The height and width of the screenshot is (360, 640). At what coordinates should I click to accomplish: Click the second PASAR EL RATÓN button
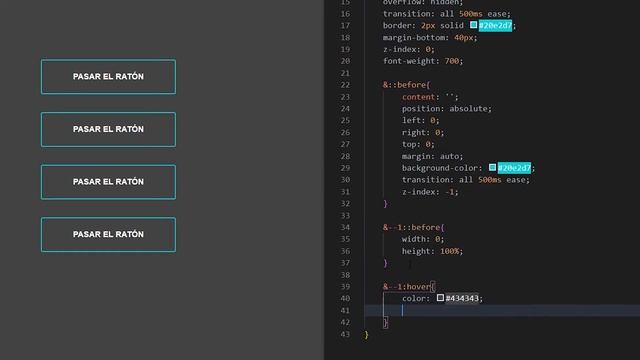pyautogui.click(x=108, y=129)
